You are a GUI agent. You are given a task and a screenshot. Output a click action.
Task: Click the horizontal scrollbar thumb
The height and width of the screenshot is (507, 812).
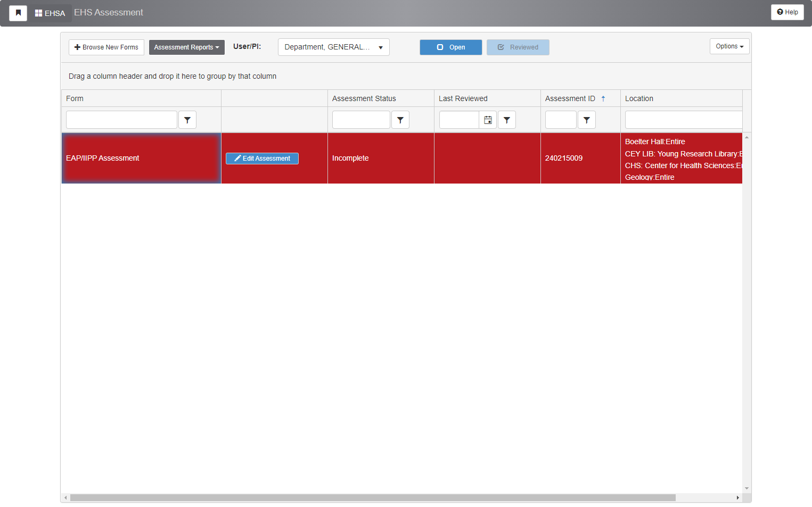tap(373, 498)
